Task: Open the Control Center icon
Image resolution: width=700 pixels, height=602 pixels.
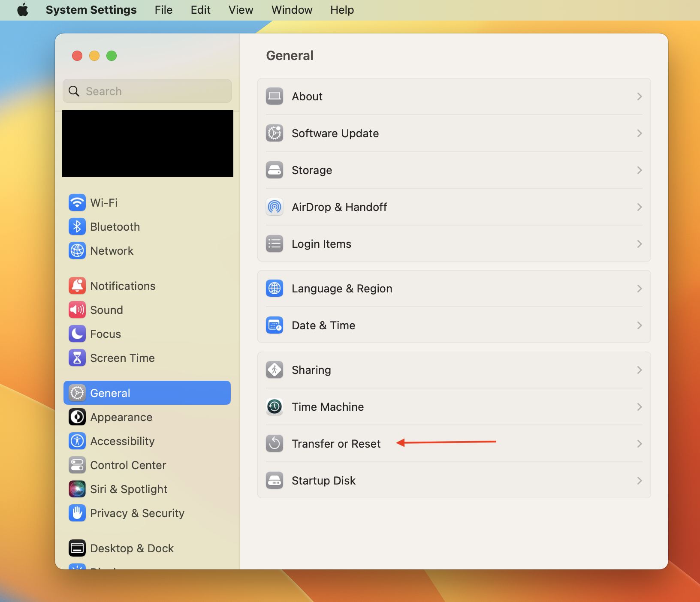Action: coord(77,465)
